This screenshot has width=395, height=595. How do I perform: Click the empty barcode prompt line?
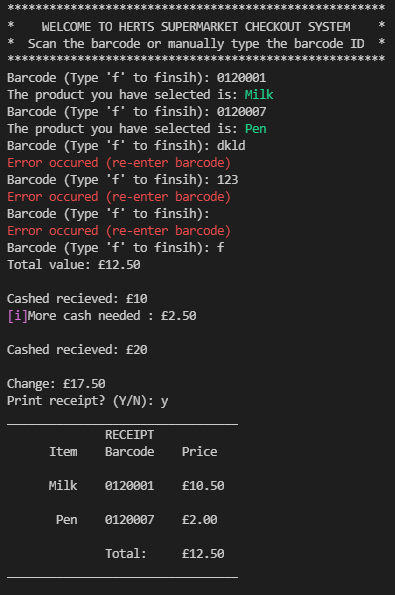[108, 214]
